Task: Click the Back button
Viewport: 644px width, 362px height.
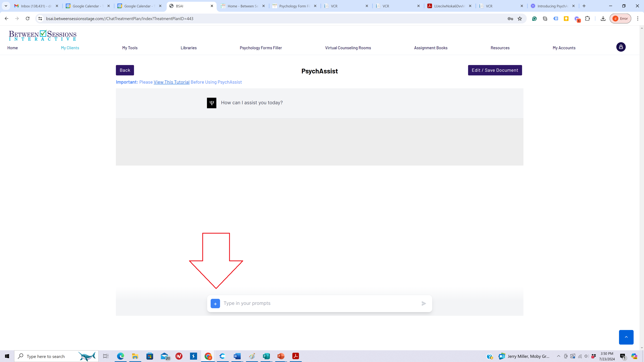Action: (x=125, y=70)
